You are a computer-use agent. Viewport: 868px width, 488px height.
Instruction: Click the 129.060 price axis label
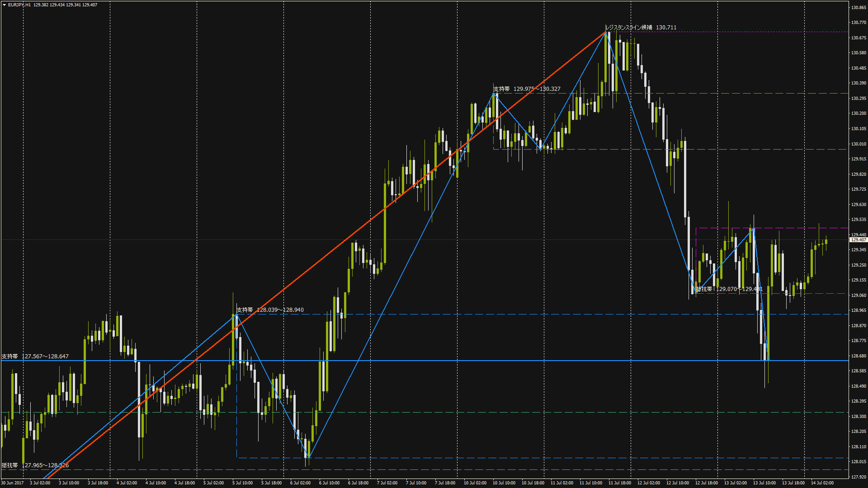[x=859, y=296]
